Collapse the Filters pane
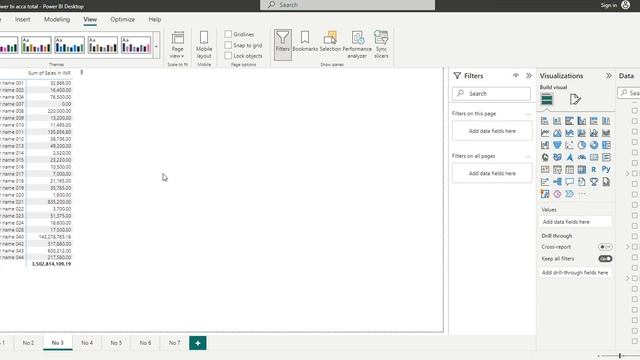 [529, 76]
